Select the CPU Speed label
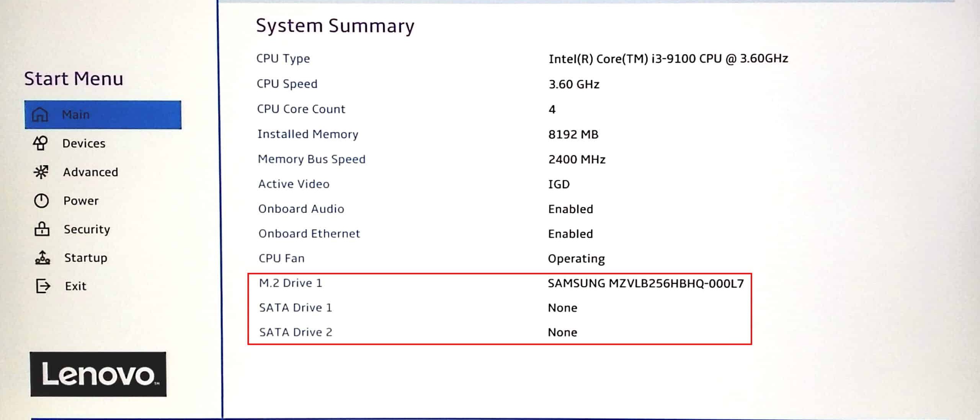The width and height of the screenshot is (980, 420). 287,84
